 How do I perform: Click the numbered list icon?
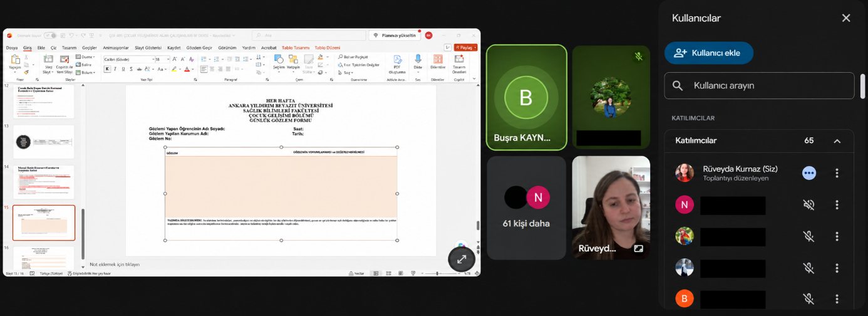[216, 59]
